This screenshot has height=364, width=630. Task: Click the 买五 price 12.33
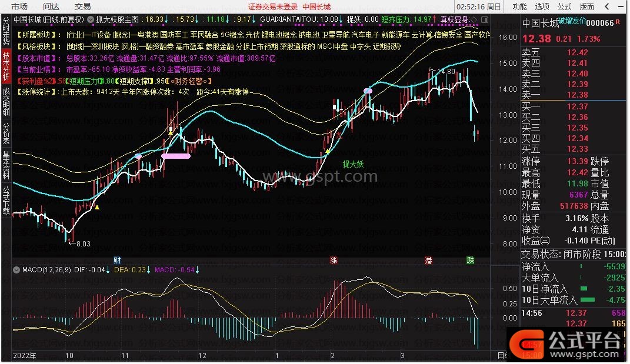578,149
